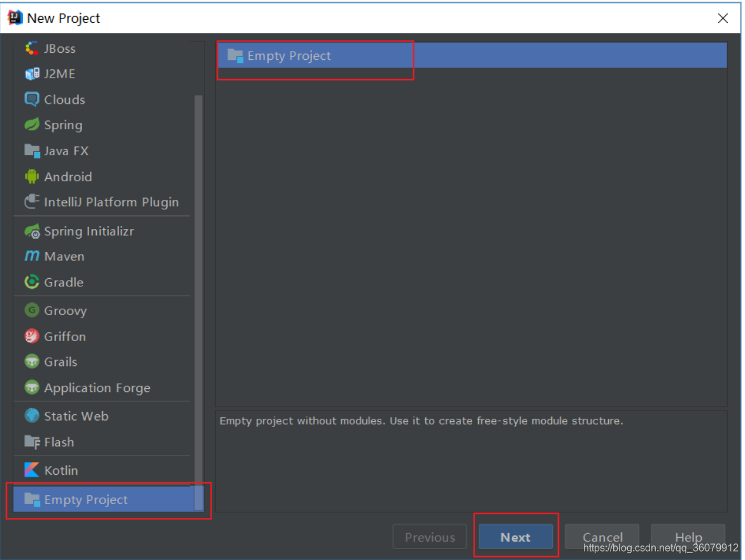The width and height of the screenshot is (745, 560).
Task: Click the Flash folder icon
Action: click(32, 442)
